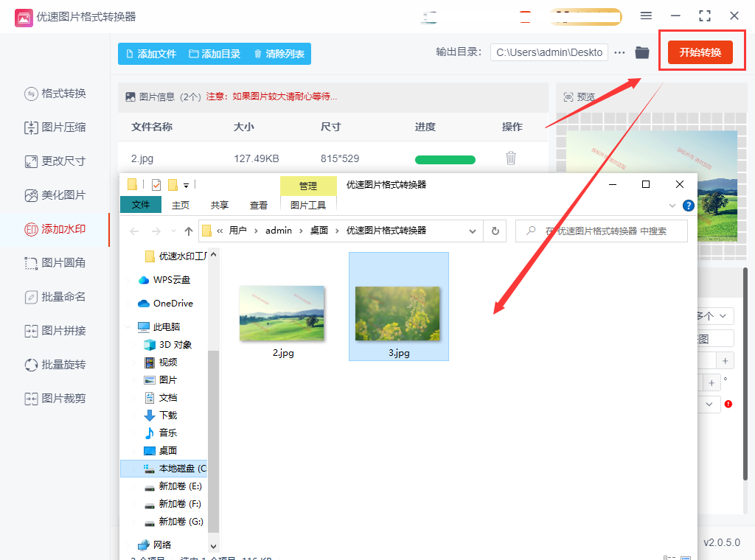Image resolution: width=755 pixels, height=560 pixels.
Task: Open Explorer help question mark icon
Action: 689,206
